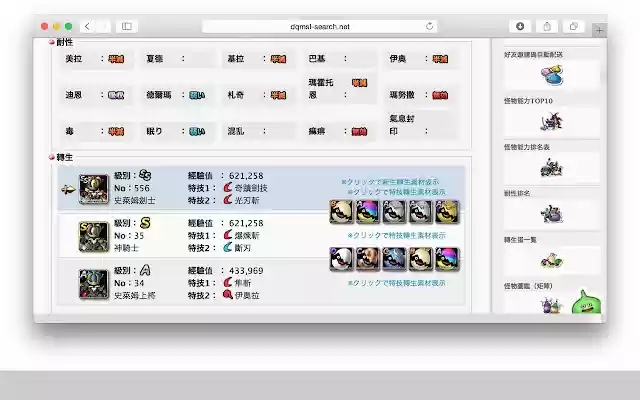Show the Safari sidebar panel

point(127,27)
